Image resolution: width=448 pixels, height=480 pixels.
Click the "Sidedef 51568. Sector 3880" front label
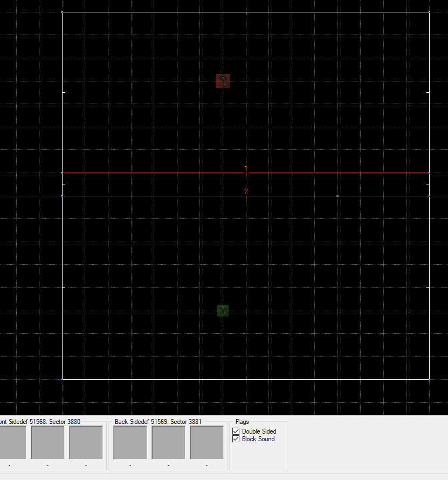pos(44,422)
